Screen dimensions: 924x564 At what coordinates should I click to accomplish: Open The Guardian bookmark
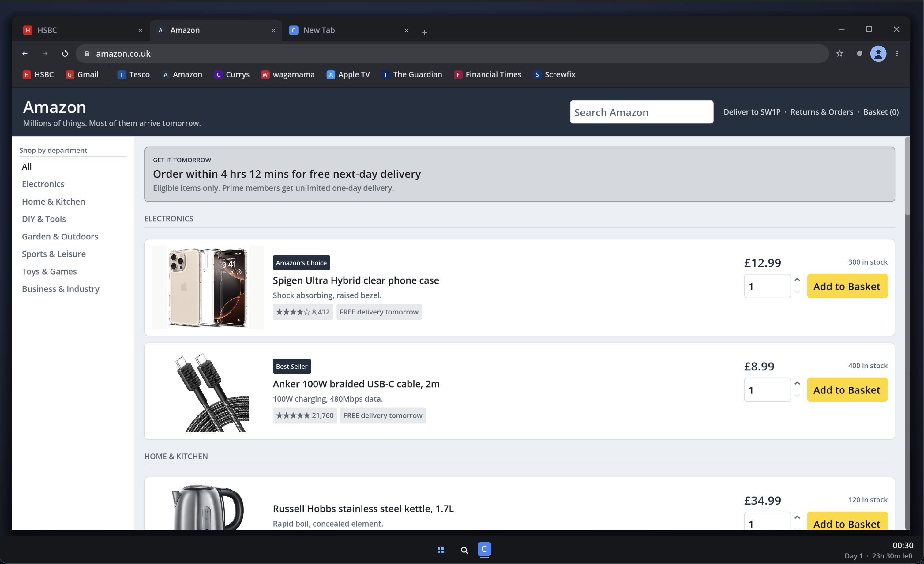pos(411,75)
